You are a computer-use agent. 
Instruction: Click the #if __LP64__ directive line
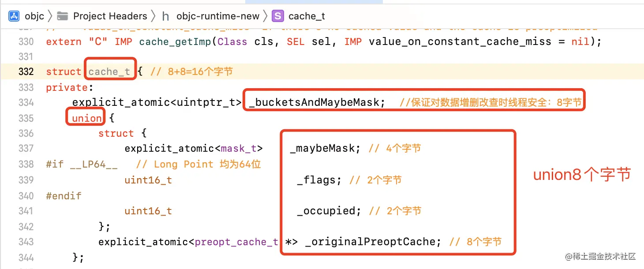click(82, 164)
